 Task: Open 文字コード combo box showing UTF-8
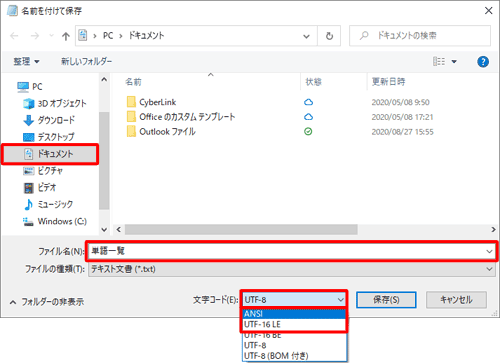(x=294, y=300)
